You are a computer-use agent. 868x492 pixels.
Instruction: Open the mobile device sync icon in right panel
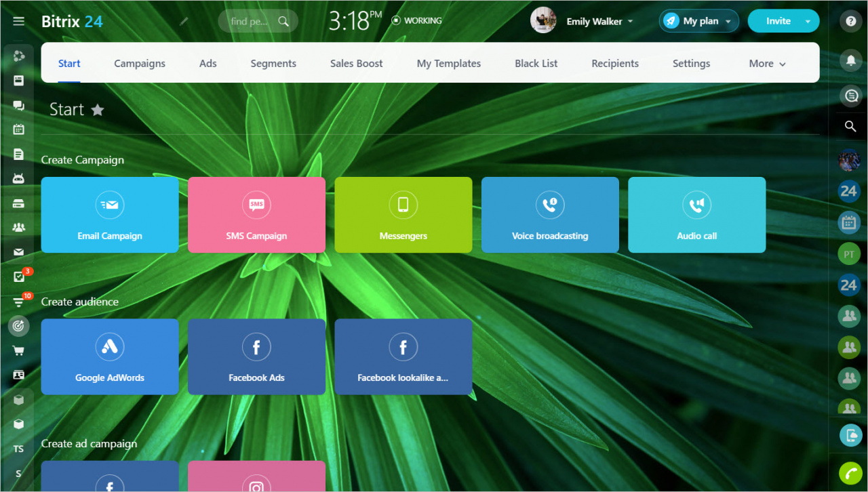pos(850,435)
